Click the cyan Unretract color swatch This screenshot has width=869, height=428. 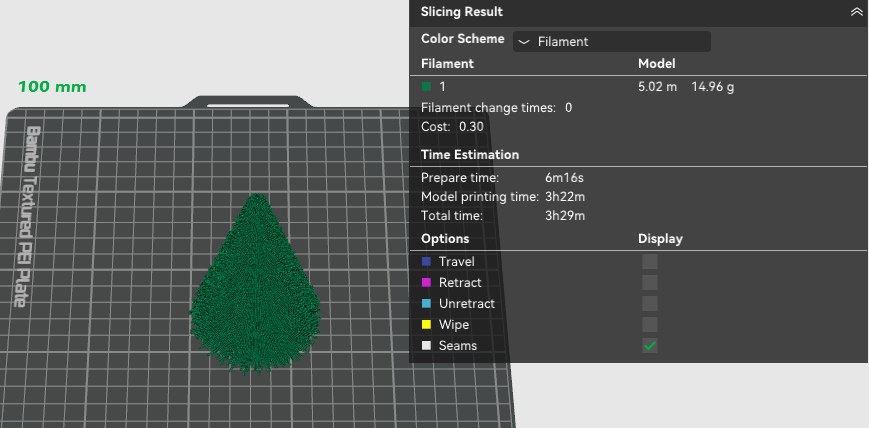tap(426, 304)
